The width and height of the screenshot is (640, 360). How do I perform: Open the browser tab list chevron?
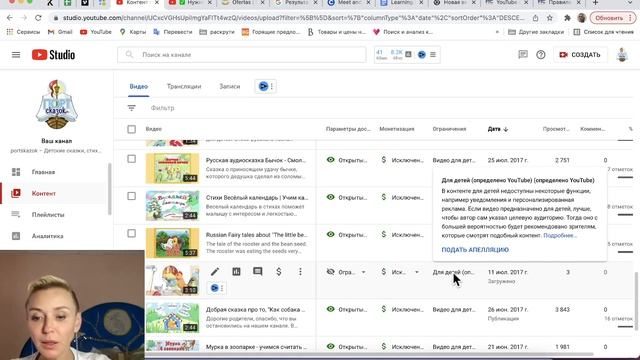coord(631,3)
